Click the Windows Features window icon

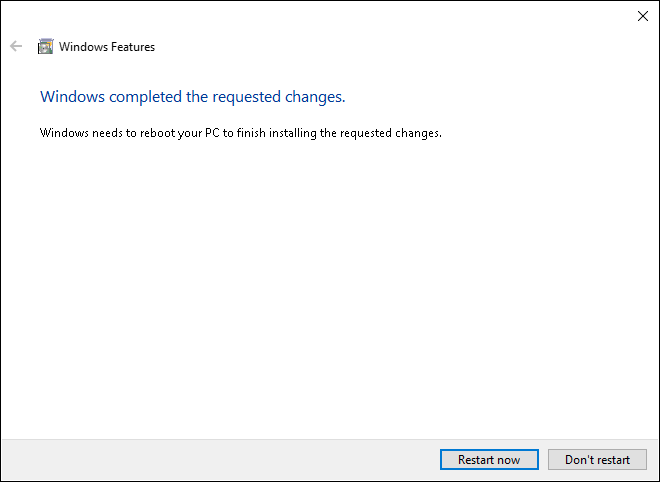(45, 46)
